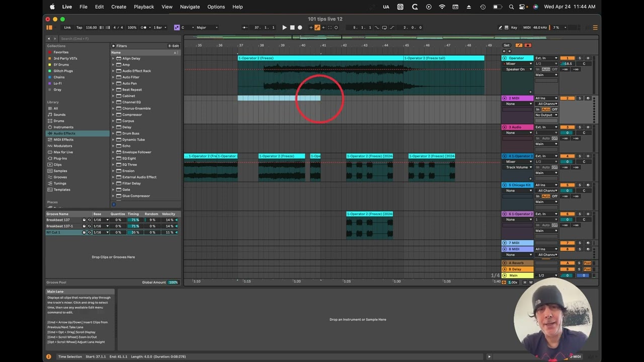Collapse the Operator track with its fold button

(x=504, y=58)
